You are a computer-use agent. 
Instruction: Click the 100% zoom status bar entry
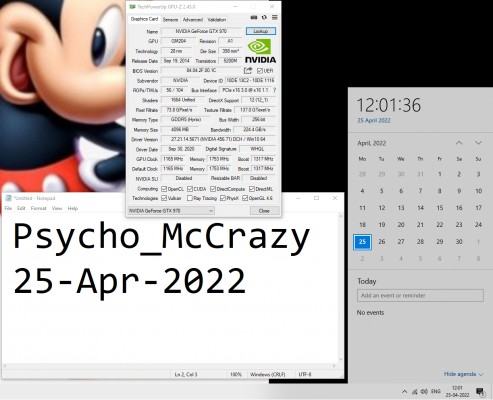236,374
